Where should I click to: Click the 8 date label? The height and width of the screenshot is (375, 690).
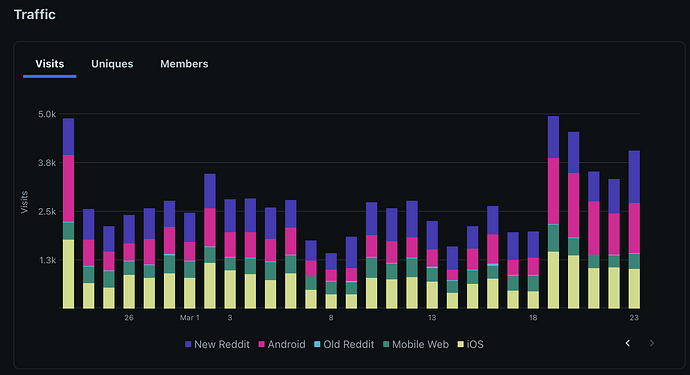(x=331, y=318)
